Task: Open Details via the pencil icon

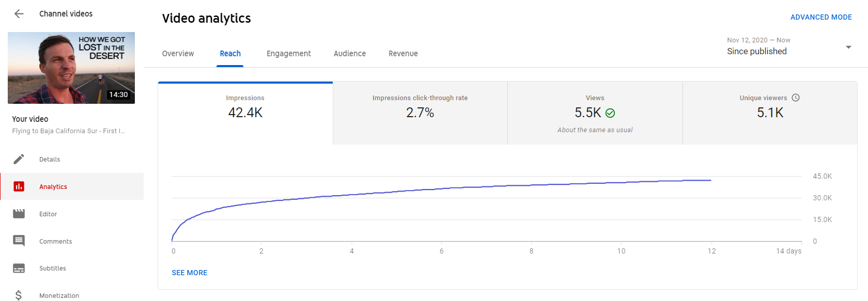Action: click(x=19, y=159)
